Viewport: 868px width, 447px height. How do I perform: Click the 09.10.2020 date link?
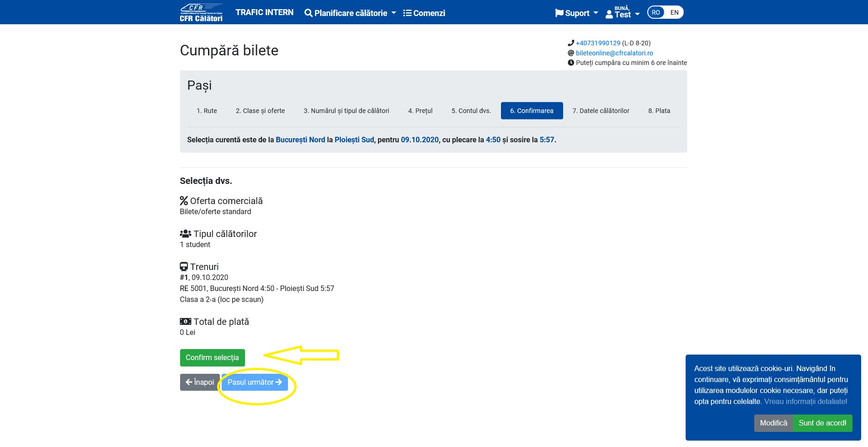(420, 140)
